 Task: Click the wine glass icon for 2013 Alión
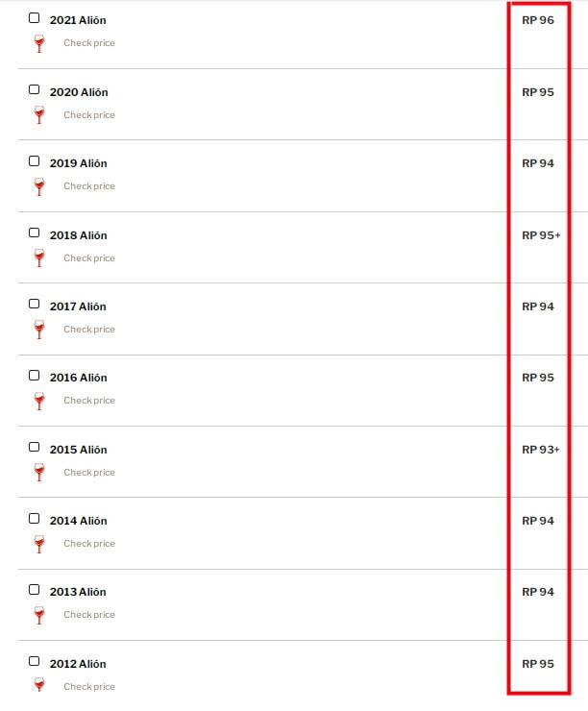point(38,615)
